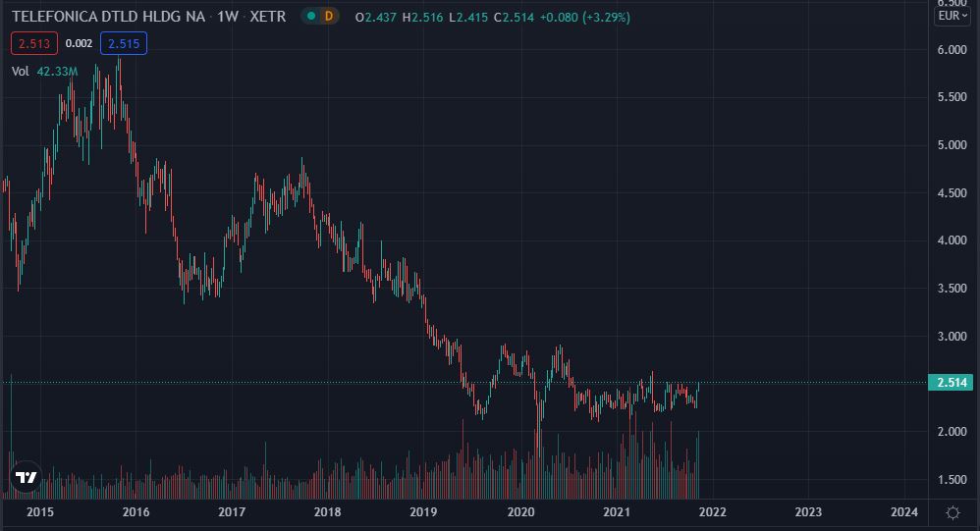Open the EUR currency dropdown
The width and height of the screenshot is (980, 531).
[x=953, y=16]
